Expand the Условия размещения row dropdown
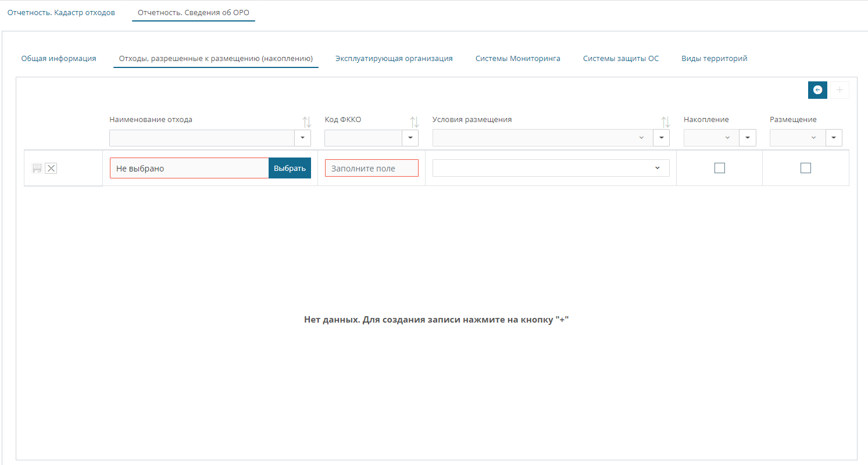 point(657,168)
